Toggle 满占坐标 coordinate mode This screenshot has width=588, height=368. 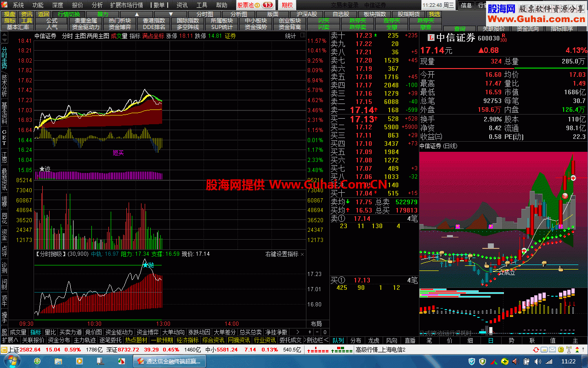pyautogui.click(x=153, y=36)
